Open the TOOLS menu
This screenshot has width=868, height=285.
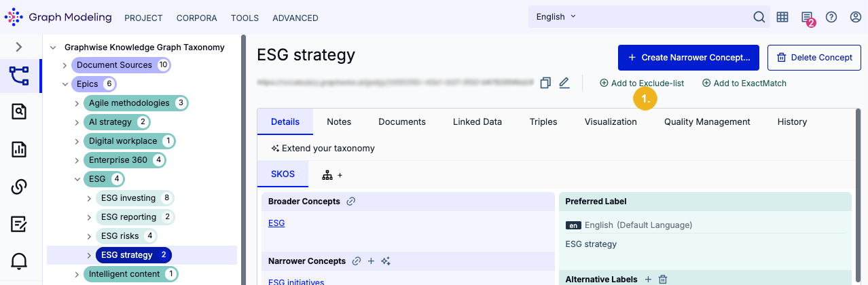pyautogui.click(x=245, y=18)
